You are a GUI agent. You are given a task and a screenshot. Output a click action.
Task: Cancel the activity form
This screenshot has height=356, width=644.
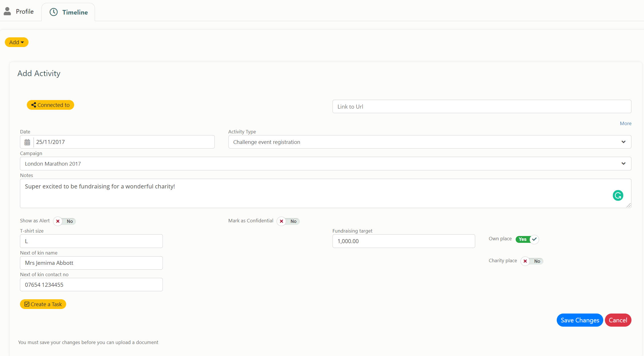pos(618,320)
